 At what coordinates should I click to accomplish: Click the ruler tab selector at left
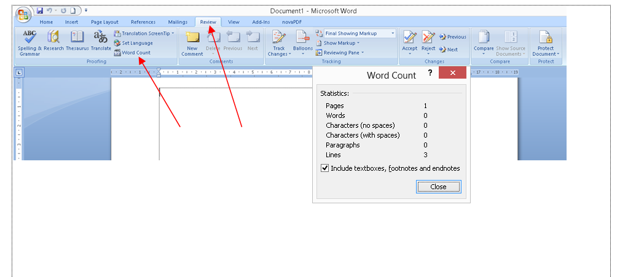coord(19,72)
